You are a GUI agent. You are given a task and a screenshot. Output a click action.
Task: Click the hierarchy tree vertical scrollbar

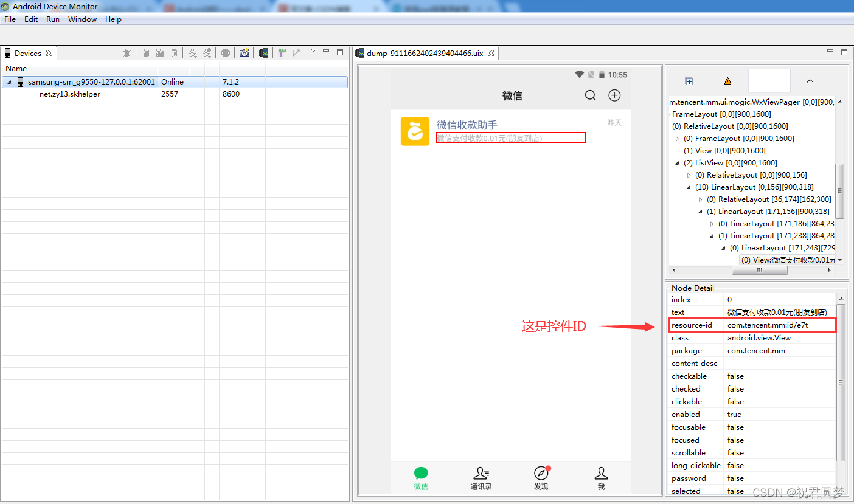point(840,191)
